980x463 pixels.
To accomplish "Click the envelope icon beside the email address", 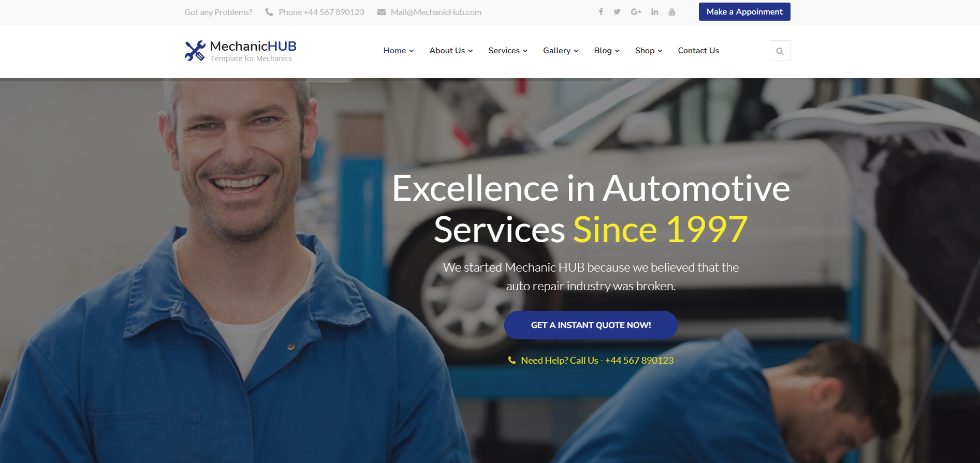I will pyautogui.click(x=382, y=12).
